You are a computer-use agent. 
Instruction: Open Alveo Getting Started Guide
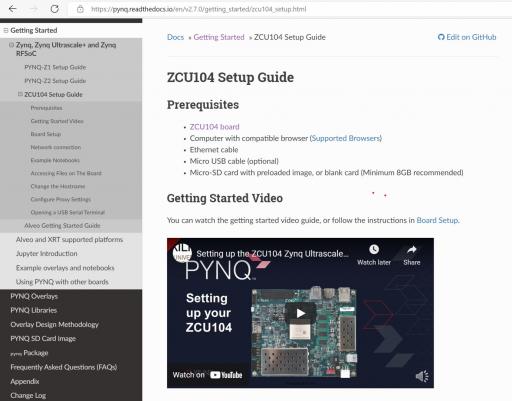tap(62, 226)
